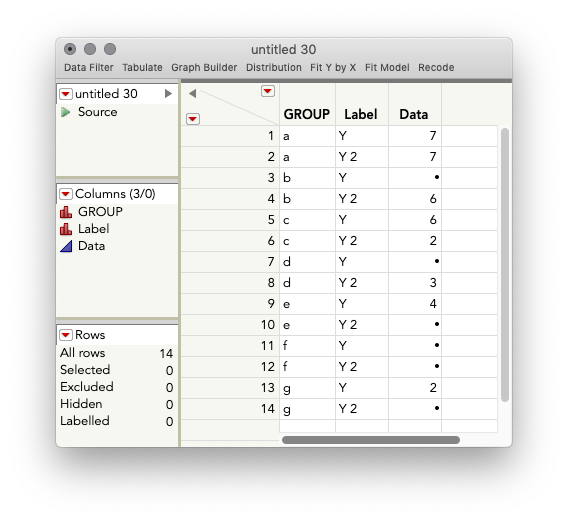Launch Fit Y by X
The width and height of the screenshot is (568, 521).
pyautogui.click(x=333, y=67)
